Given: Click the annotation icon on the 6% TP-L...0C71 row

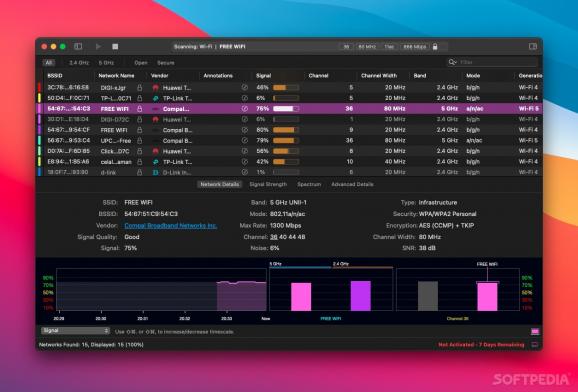Looking at the screenshot, I should pyautogui.click(x=245, y=98).
